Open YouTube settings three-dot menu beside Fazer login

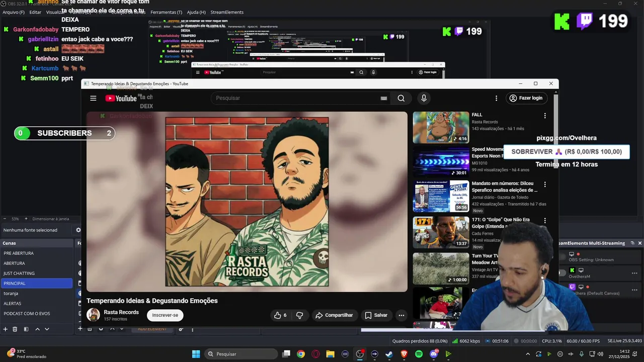click(x=496, y=99)
